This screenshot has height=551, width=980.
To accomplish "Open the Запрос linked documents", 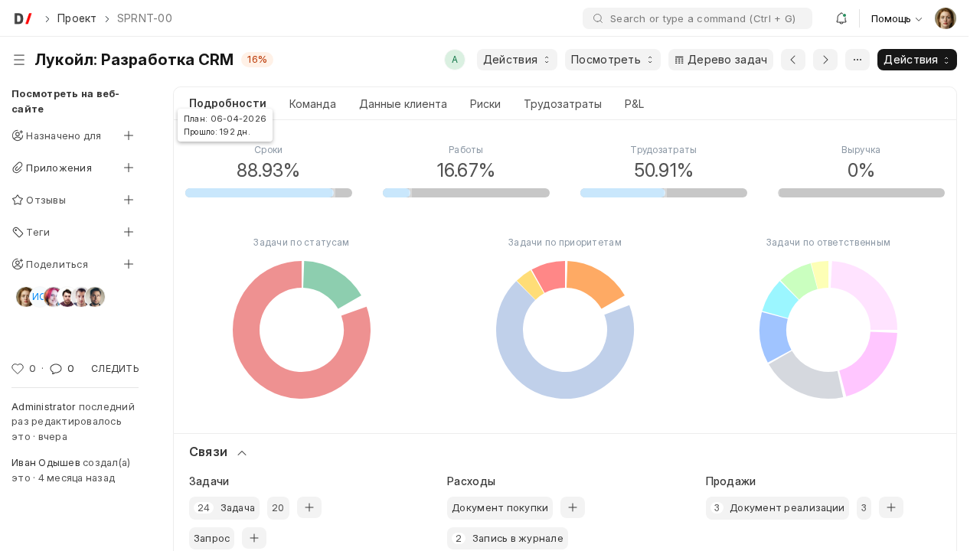I will 211,538.
